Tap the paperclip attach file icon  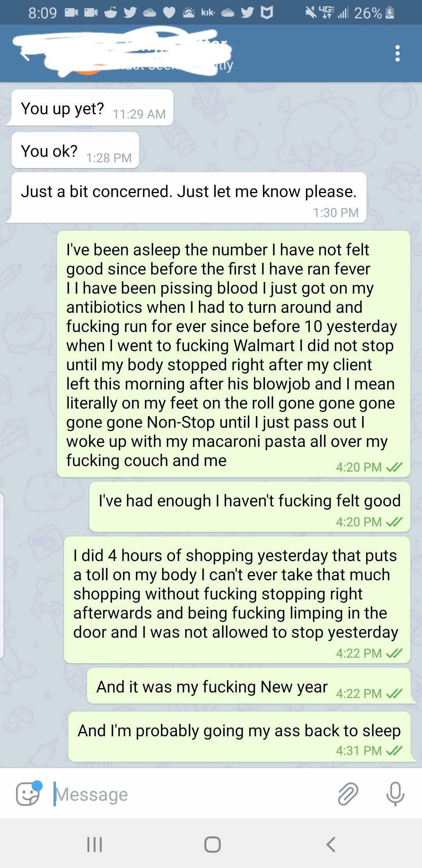pyautogui.click(x=347, y=794)
